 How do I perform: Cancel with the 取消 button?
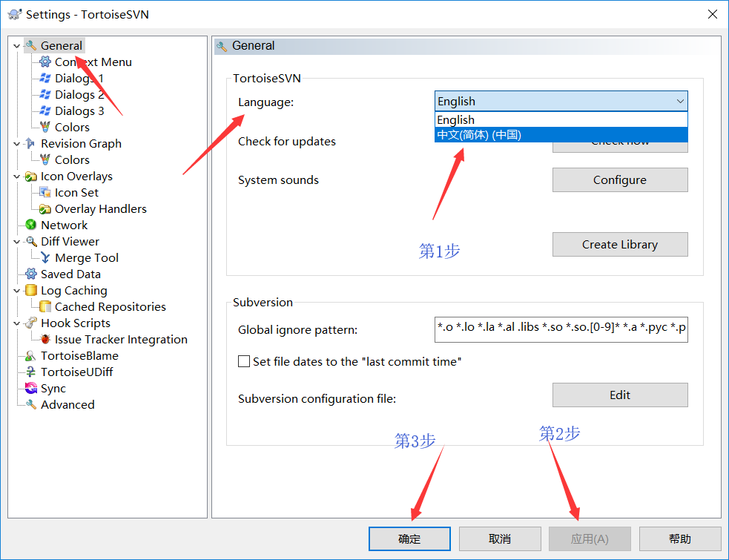click(500, 538)
